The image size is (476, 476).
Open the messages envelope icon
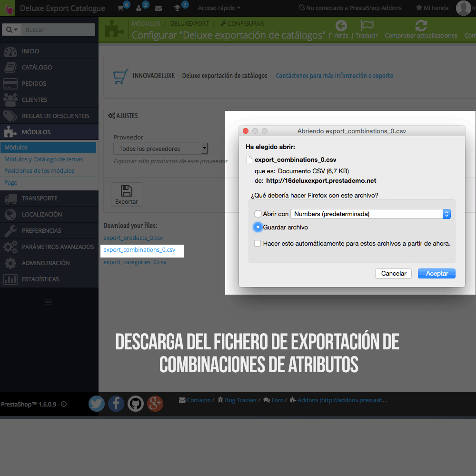[159, 8]
